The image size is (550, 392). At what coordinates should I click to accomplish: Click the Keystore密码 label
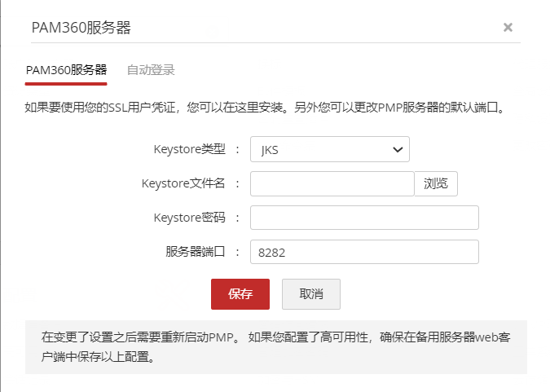[189, 218]
